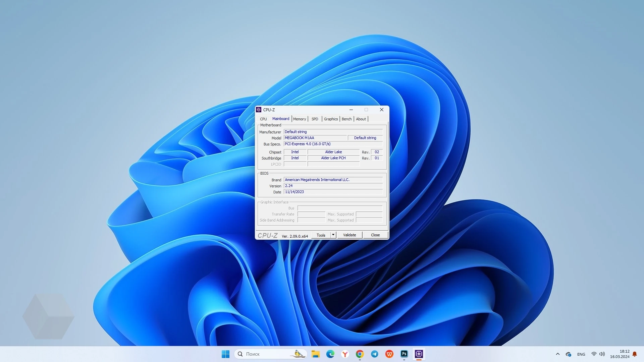The image size is (644, 362).
Task: Click Mainboard tab currently active
Action: 280,119
